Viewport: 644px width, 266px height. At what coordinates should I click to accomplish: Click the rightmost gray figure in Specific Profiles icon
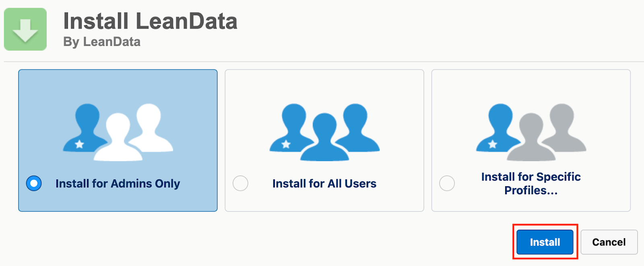(x=563, y=125)
